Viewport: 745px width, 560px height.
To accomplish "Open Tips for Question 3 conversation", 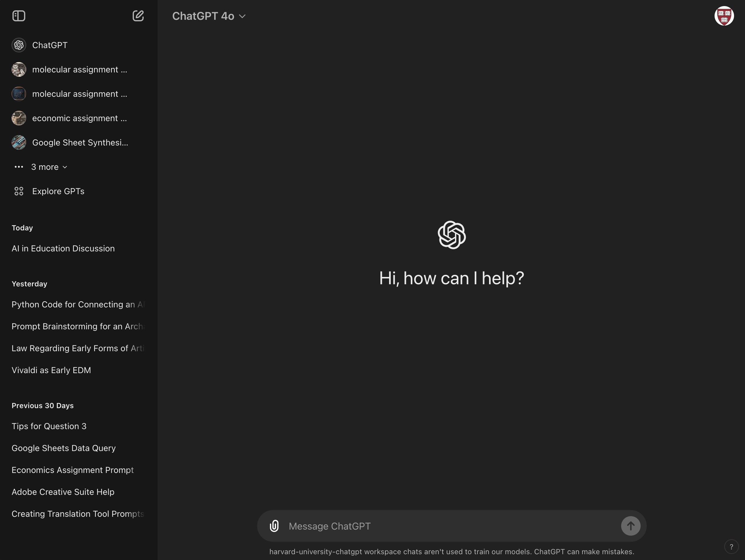I will pos(49,426).
